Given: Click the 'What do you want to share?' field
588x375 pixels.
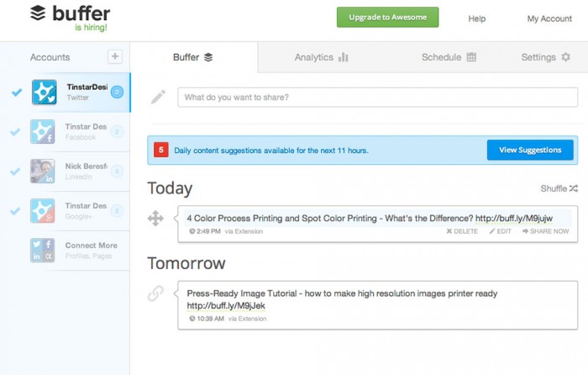Looking at the screenshot, I should pos(378,98).
